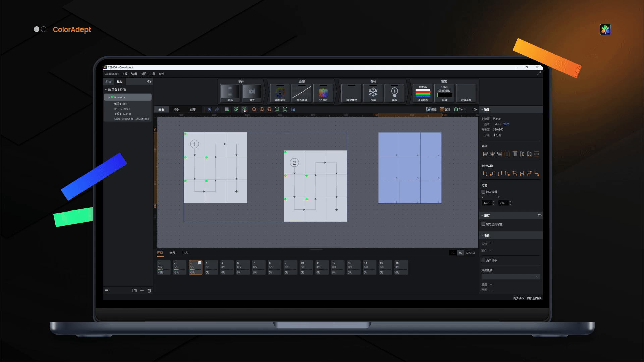Click the trash delete icon at bottom left

click(x=149, y=291)
